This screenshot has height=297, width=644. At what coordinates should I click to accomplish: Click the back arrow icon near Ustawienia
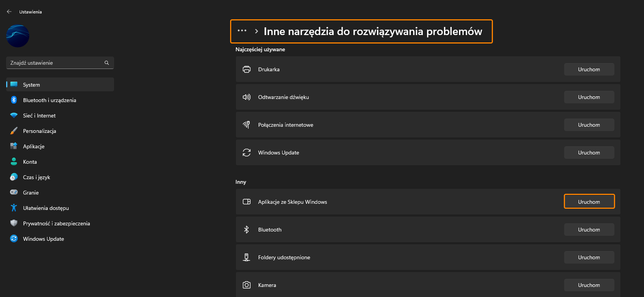(x=9, y=12)
